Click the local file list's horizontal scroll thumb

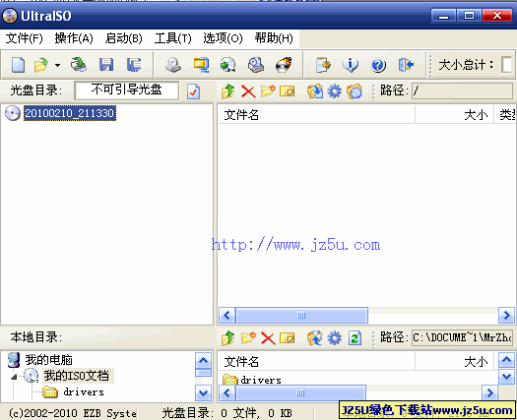click(x=300, y=392)
